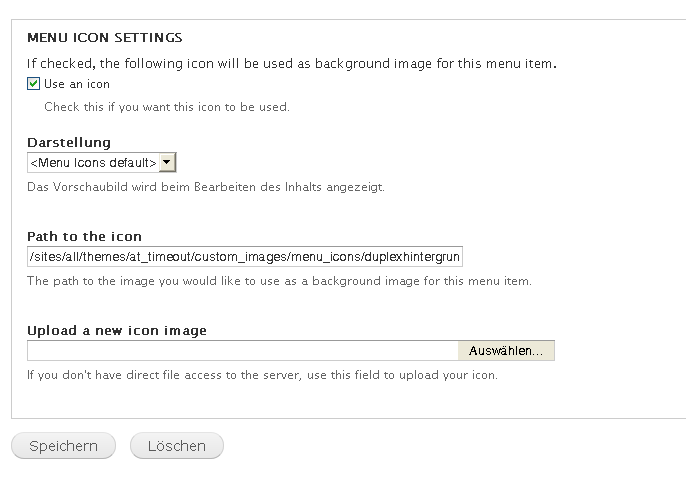Viewport: 686px width, 485px height.
Task: Click the 'Darstellung' field label
Action: click(x=69, y=143)
